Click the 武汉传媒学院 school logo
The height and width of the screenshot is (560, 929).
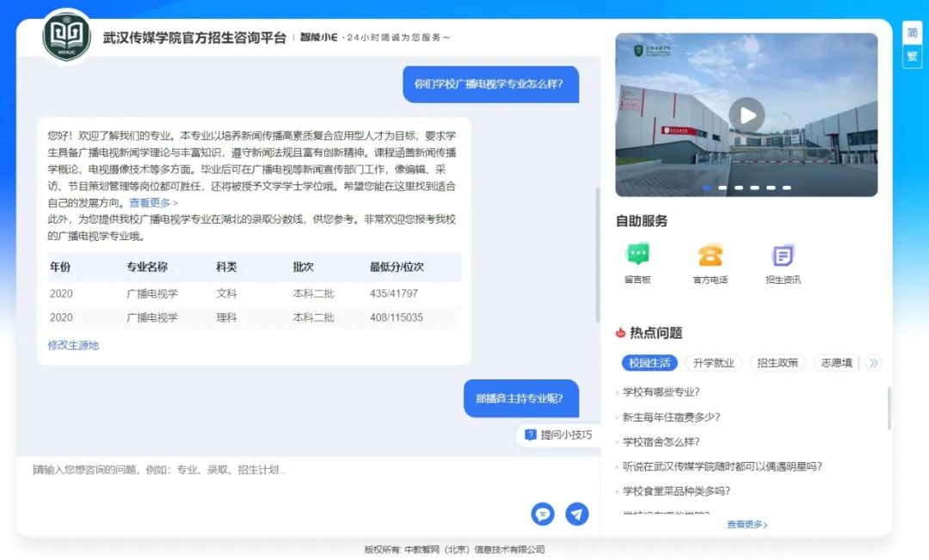pos(66,36)
